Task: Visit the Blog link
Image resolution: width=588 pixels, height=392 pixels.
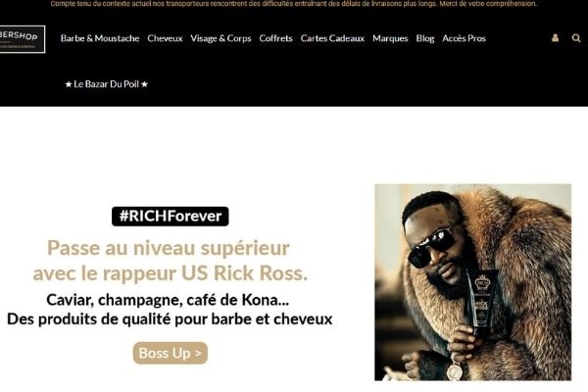Action: click(425, 38)
